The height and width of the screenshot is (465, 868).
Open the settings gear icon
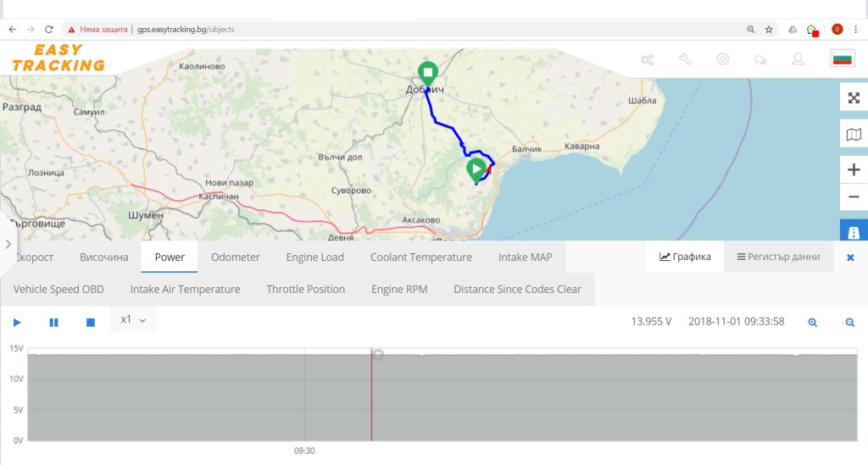point(722,58)
